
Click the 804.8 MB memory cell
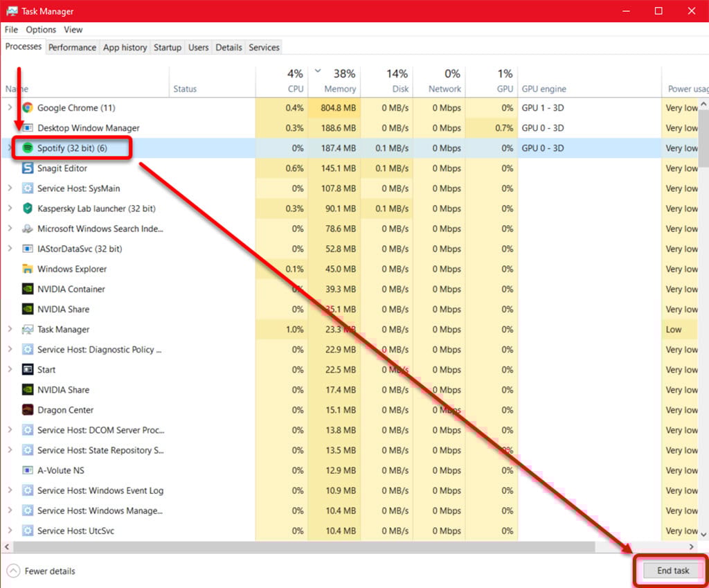[334, 107]
